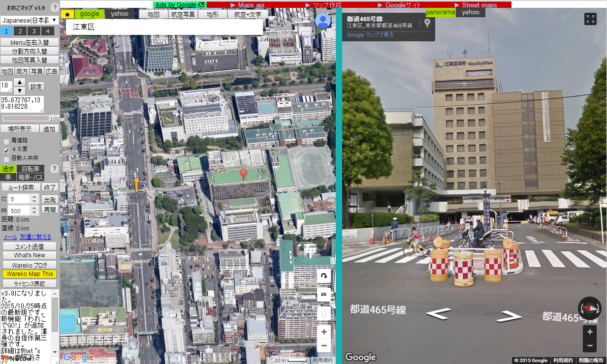Switch map pane to yahoo tab
Screen dimensions: 607x364
(x=120, y=14)
